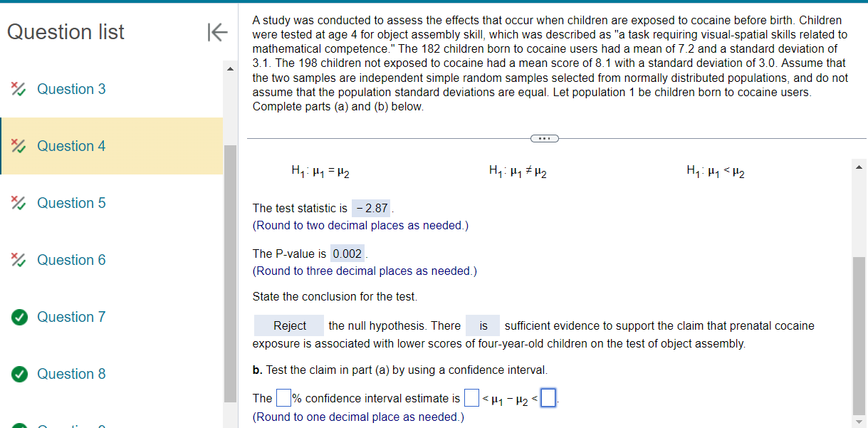Switch to Question 5 in the list
The width and height of the screenshot is (868, 428).
click(71, 202)
